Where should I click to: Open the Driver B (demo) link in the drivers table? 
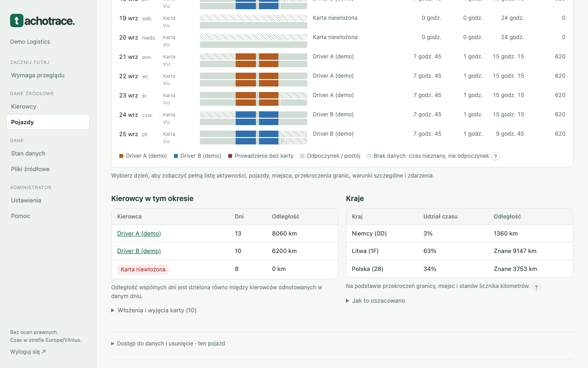(139, 251)
